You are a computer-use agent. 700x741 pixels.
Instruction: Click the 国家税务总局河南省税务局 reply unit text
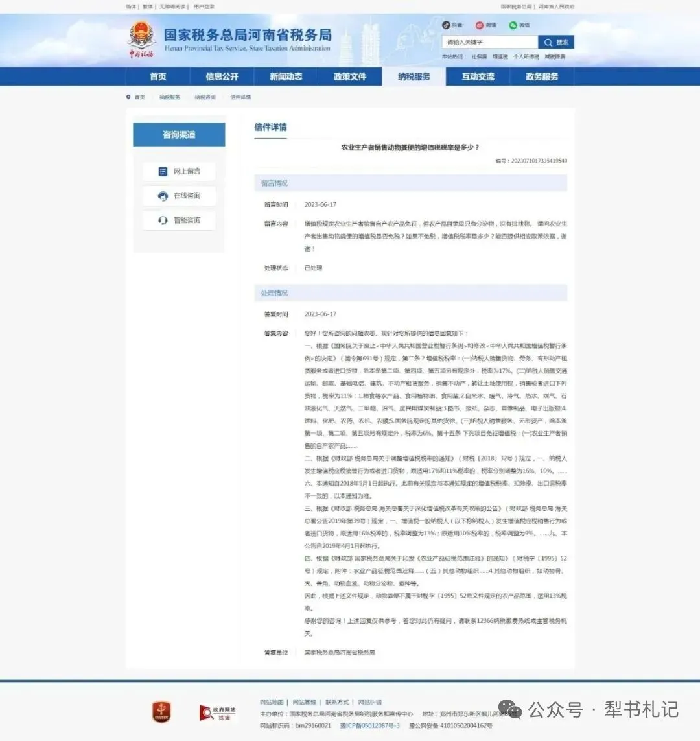pyautogui.click(x=340, y=653)
